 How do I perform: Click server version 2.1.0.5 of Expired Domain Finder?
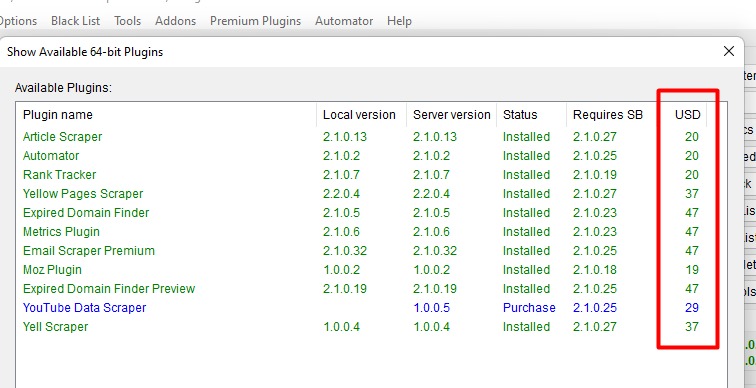(x=432, y=213)
